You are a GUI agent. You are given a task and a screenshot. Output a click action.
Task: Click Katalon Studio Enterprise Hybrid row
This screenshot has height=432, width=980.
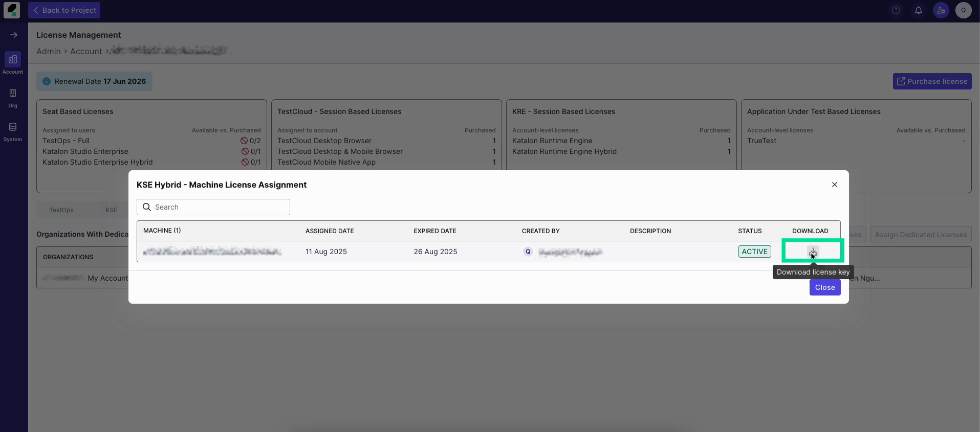pos(151,162)
